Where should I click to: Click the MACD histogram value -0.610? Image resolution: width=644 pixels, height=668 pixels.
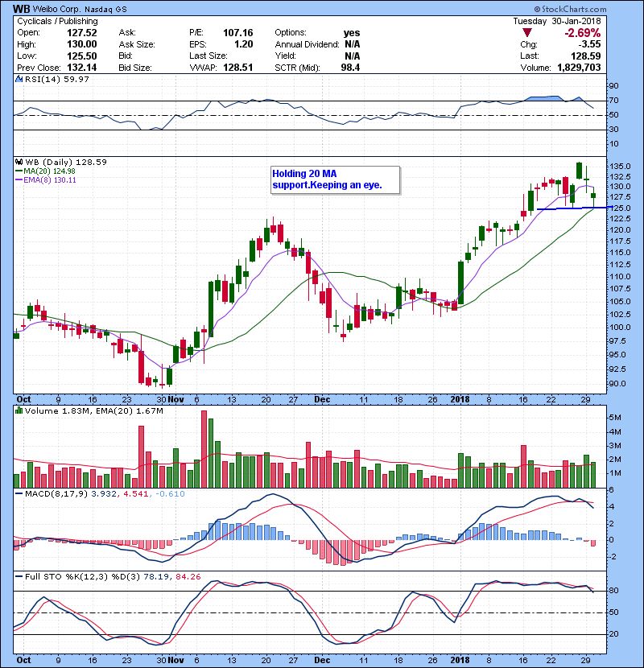pos(170,494)
